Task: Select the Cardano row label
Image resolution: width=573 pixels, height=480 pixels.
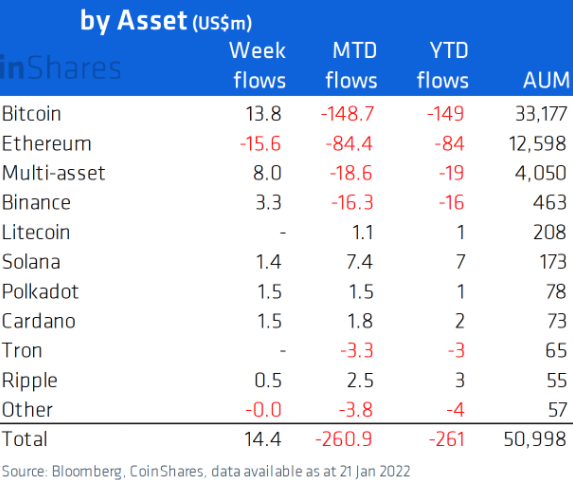Action: pyautogui.click(x=39, y=321)
